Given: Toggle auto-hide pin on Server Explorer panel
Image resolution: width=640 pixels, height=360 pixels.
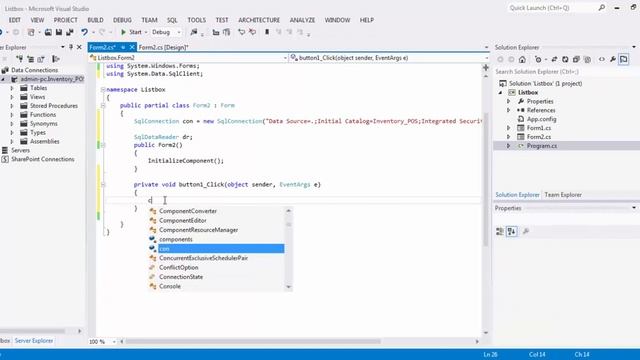Looking at the screenshot, I should tap(71, 47).
